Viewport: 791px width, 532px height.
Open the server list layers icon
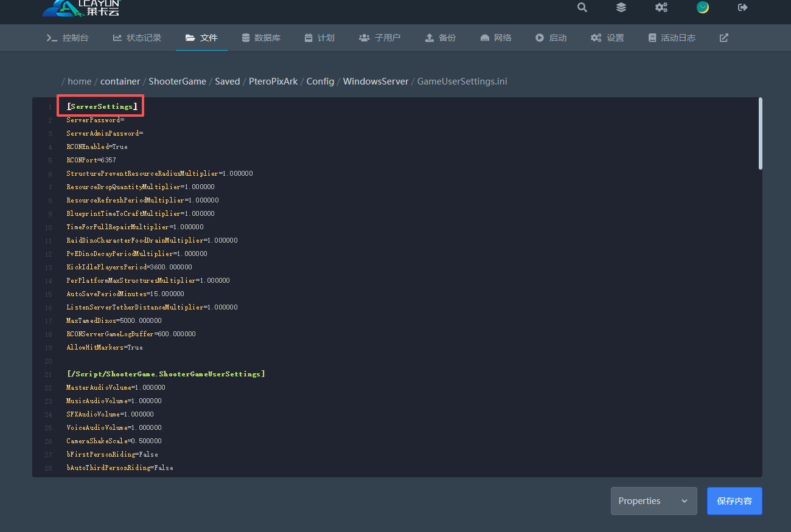[621, 7]
